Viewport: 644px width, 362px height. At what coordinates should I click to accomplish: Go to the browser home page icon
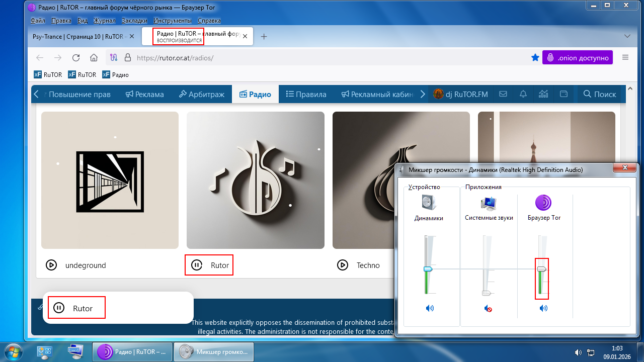tap(94, 58)
